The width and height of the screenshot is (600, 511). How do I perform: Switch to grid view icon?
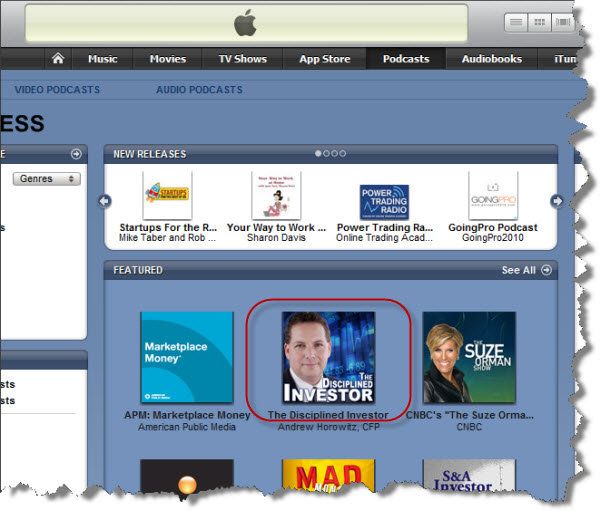[539, 22]
